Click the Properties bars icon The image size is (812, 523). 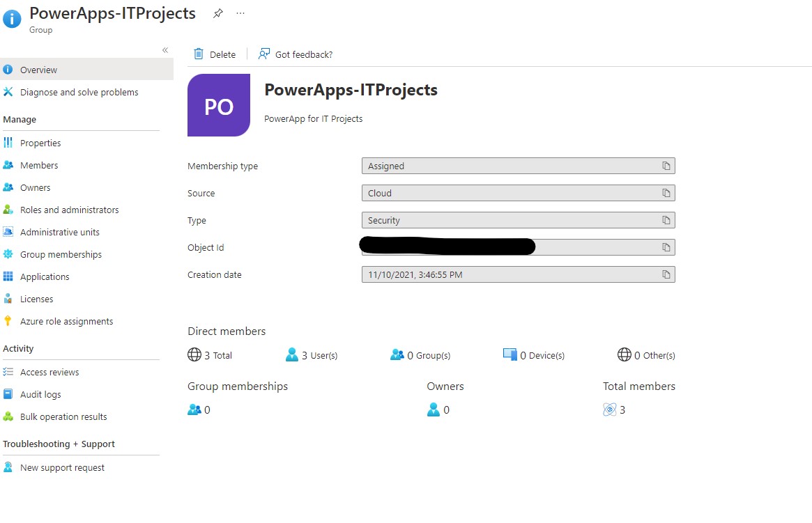(x=8, y=143)
